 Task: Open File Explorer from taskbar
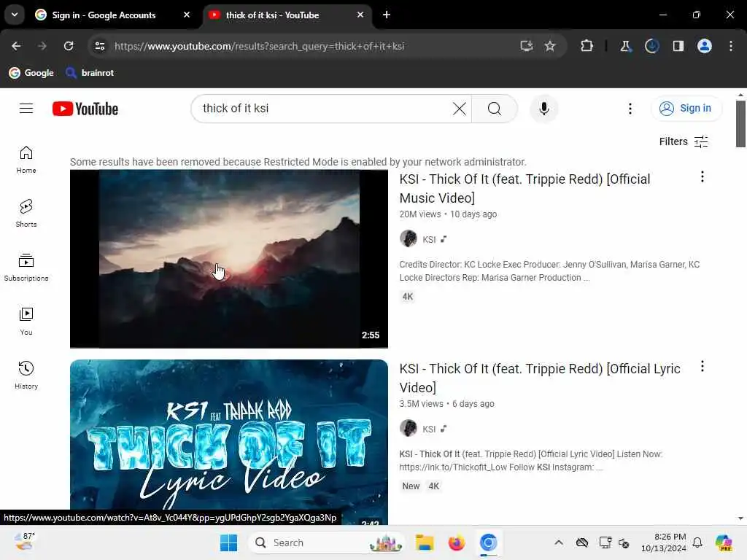(x=424, y=542)
